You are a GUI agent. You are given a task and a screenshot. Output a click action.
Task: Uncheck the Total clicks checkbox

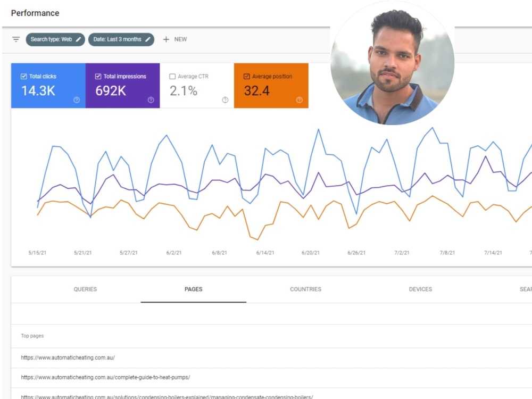point(24,76)
